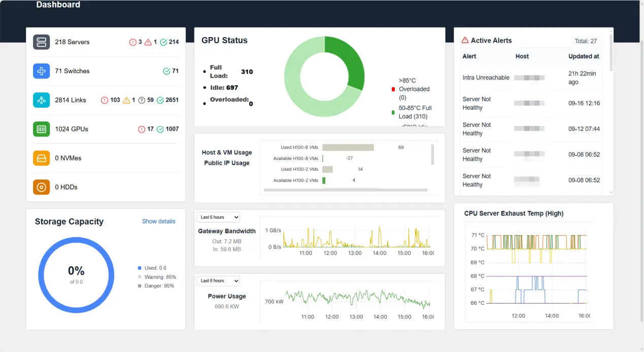Click the orange HDDs disk icon

coord(41,187)
